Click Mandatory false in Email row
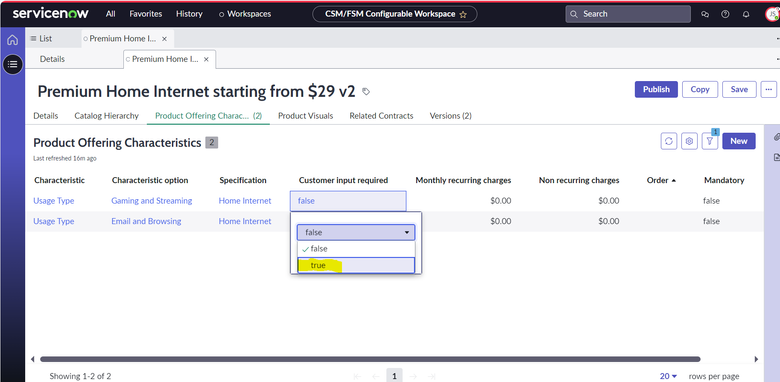The image size is (780, 382). click(711, 221)
